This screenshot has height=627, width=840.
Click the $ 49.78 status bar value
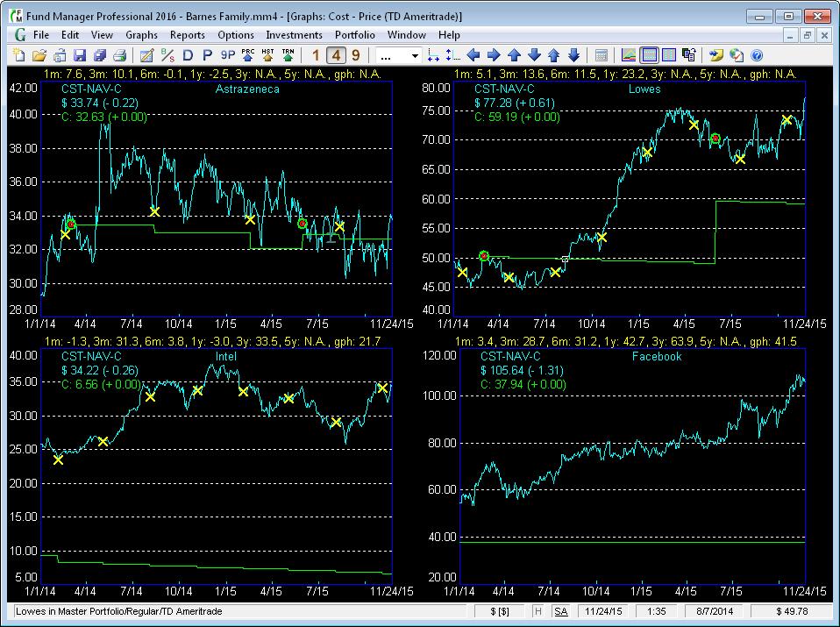coord(792,611)
